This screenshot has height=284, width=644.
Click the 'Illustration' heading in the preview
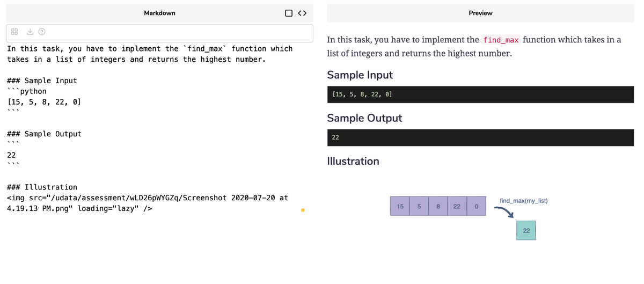[x=353, y=161]
